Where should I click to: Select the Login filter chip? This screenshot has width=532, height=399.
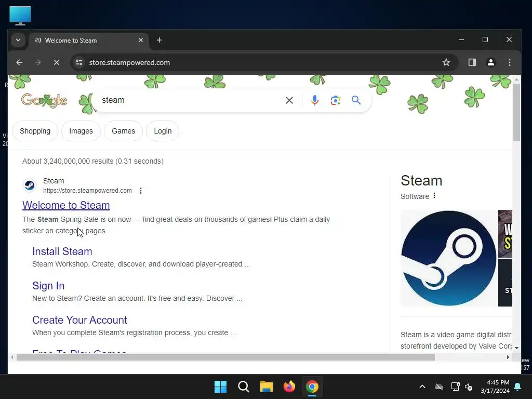tap(163, 131)
